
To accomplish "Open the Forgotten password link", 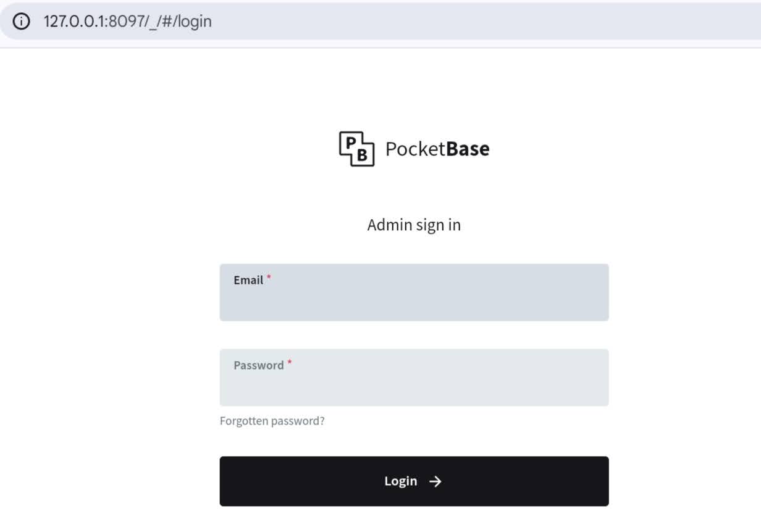I will (x=272, y=421).
